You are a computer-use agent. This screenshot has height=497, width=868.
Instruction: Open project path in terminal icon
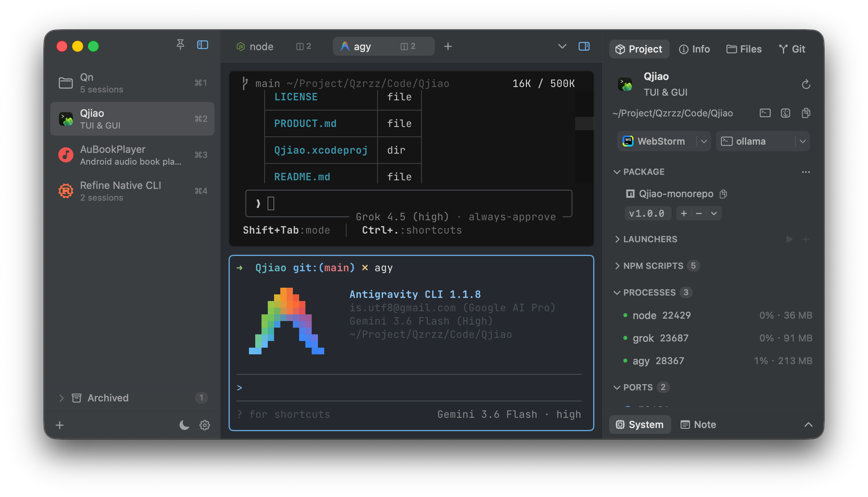coord(765,113)
